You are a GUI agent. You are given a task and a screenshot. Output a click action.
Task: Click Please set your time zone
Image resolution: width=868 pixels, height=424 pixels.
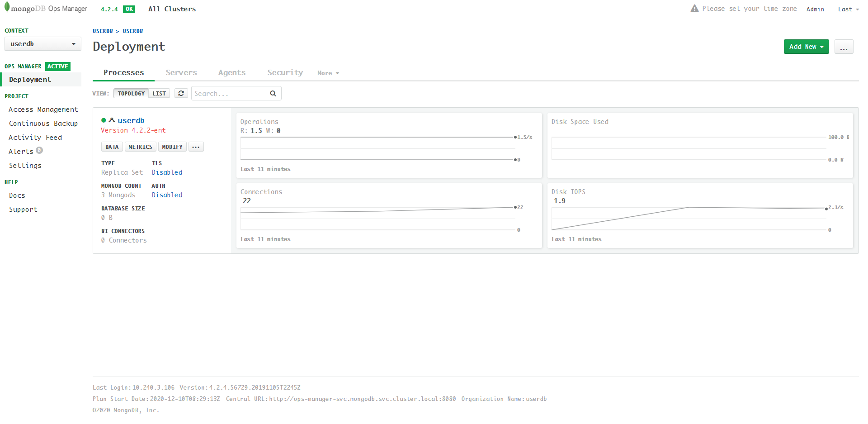[x=749, y=9]
